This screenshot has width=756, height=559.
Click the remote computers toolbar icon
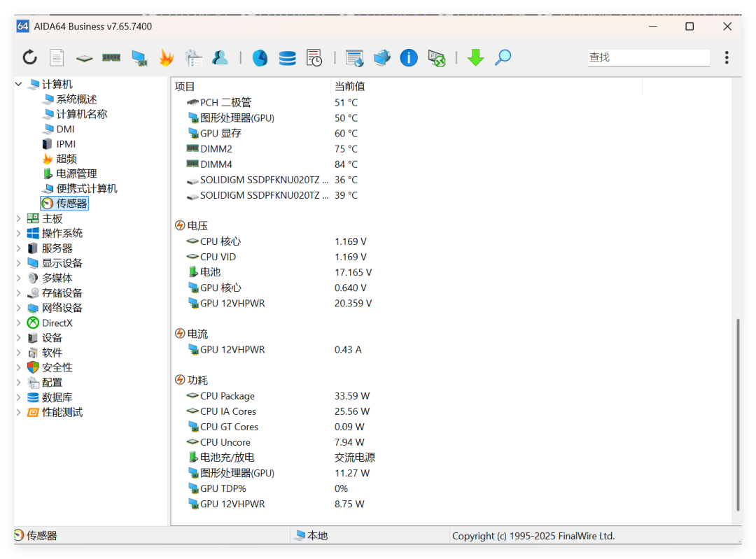point(382,58)
